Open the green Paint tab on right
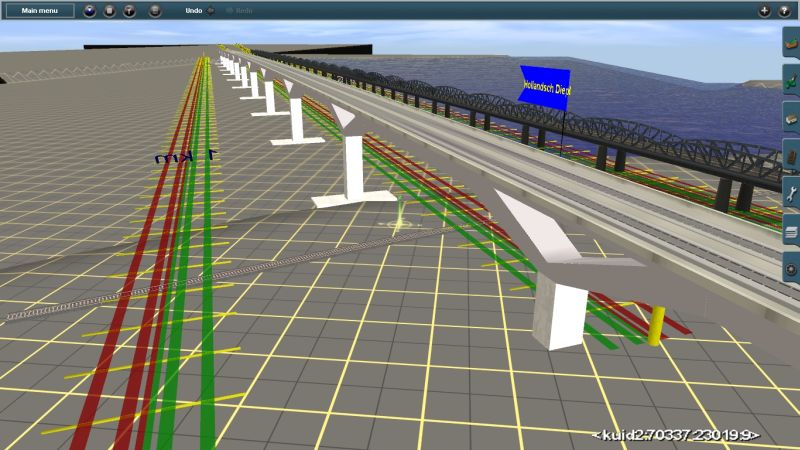The height and width of the screenshot is (450, 800). pyautogui.click(x=791, y=80)
